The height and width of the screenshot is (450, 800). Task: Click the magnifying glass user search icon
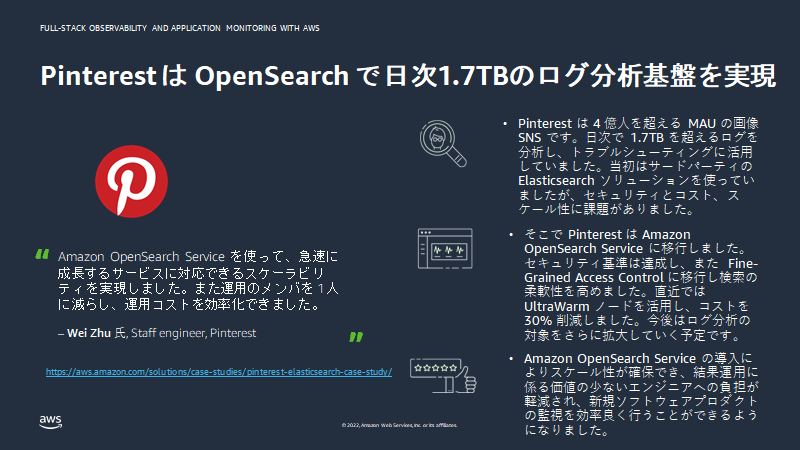tap(443, 143)
